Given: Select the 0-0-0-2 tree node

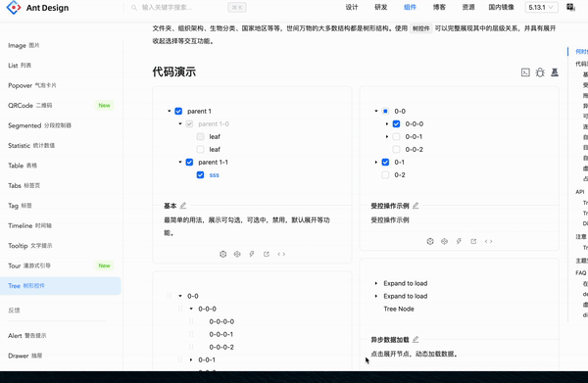Looking at the screenshot, I should (221, 347).
